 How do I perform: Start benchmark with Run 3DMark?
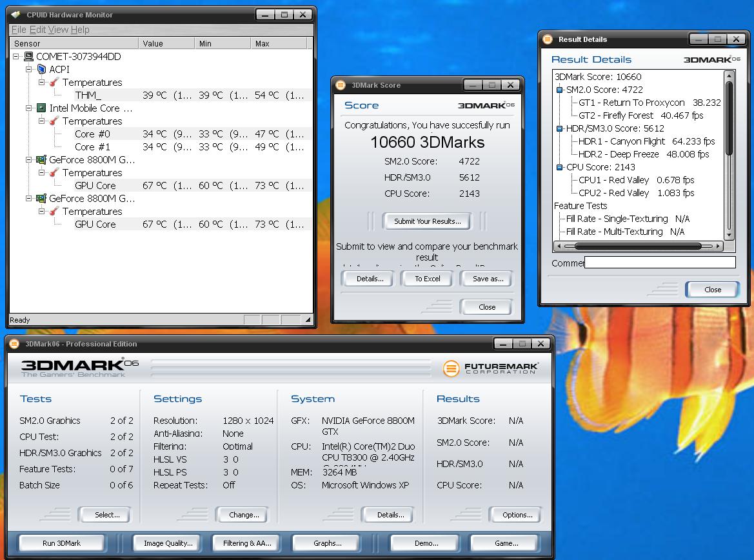(x=61, y=543)
